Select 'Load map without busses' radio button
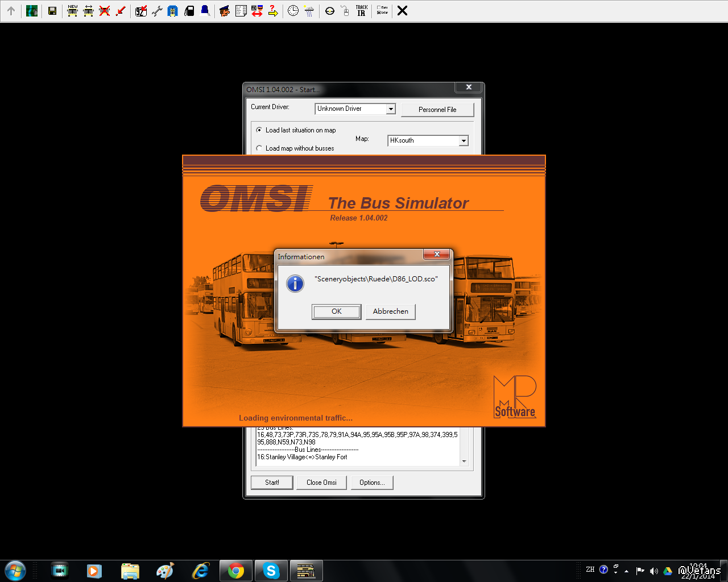 tap(259, 148)
